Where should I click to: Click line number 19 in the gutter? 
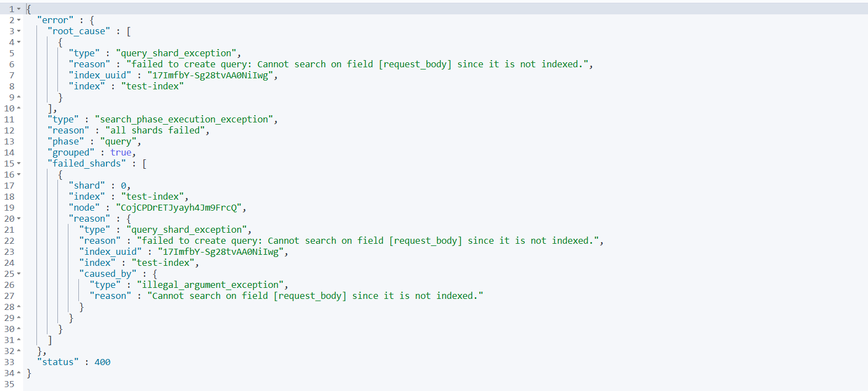click(x=9, y=208)
